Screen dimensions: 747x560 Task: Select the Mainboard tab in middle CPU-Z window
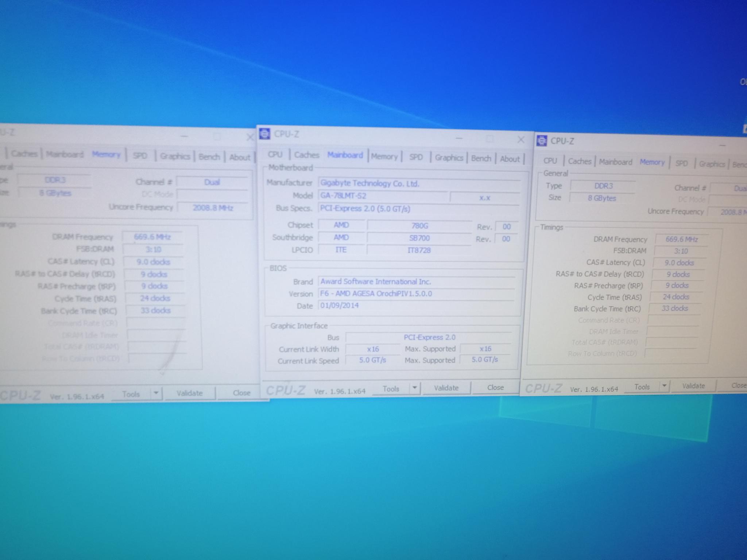click(x=345, y=155)
